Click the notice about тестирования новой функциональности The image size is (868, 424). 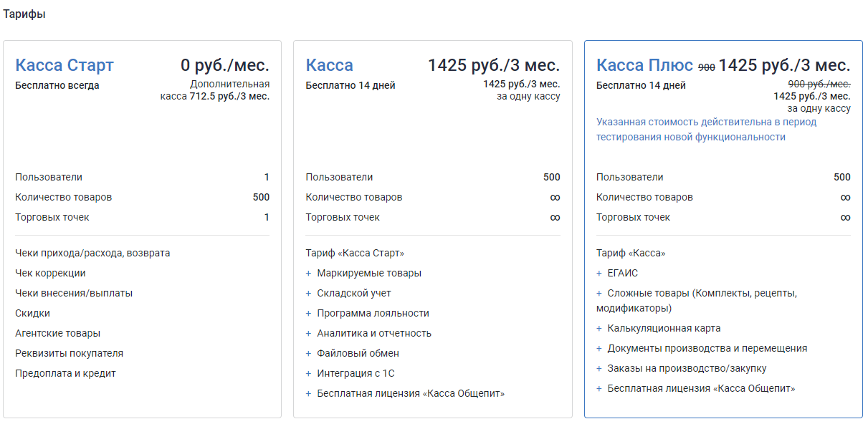pos(706,130)
